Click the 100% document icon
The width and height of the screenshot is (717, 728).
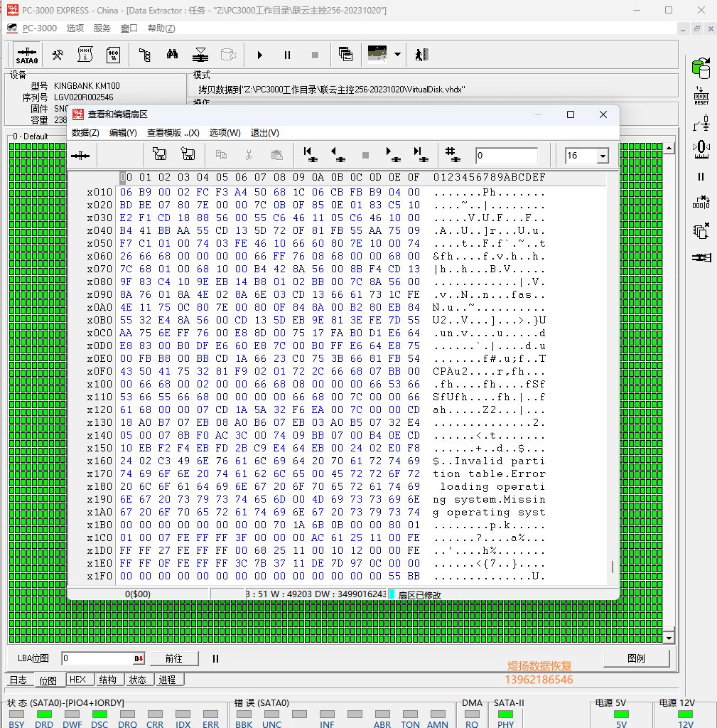tap(113, 55)
